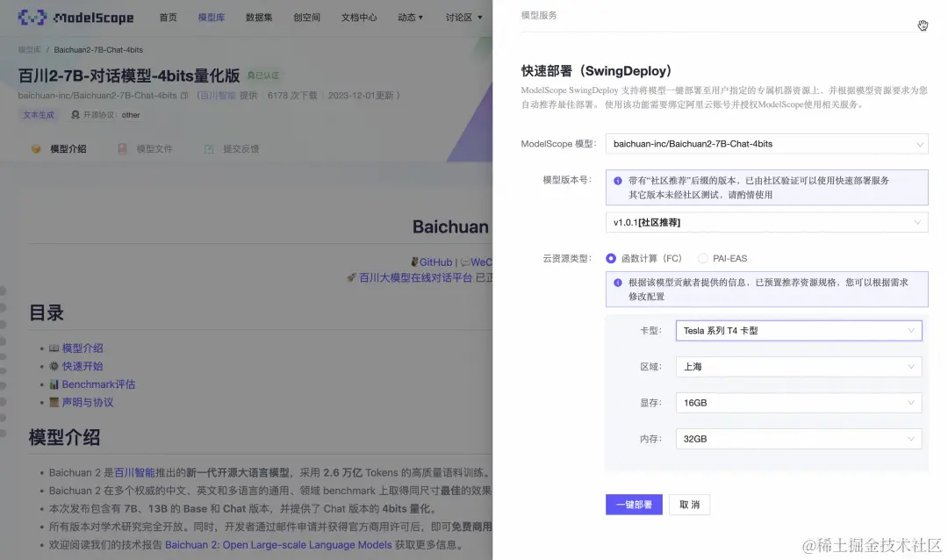Screen dimensions: 948x560
Task: Click the 提交反馈 feedback icon
Action: 208,148
